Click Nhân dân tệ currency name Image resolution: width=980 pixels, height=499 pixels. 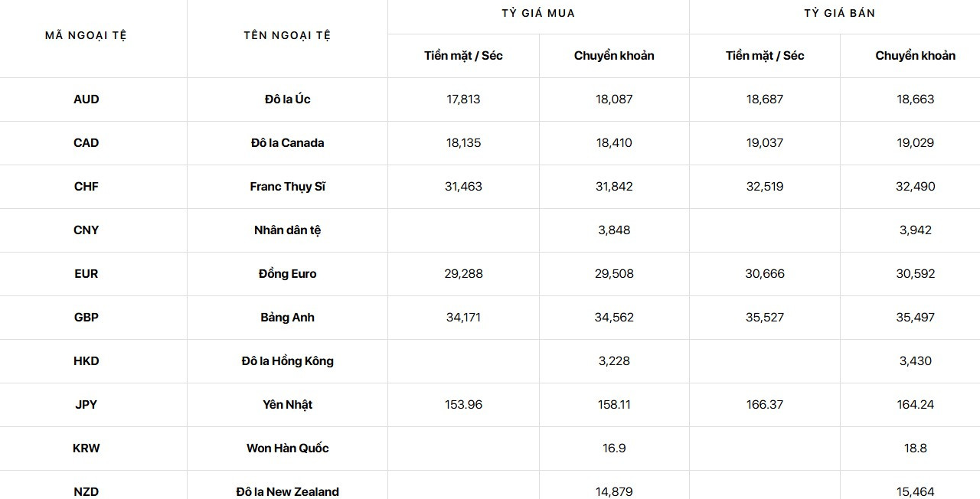(x=287, y=230)
